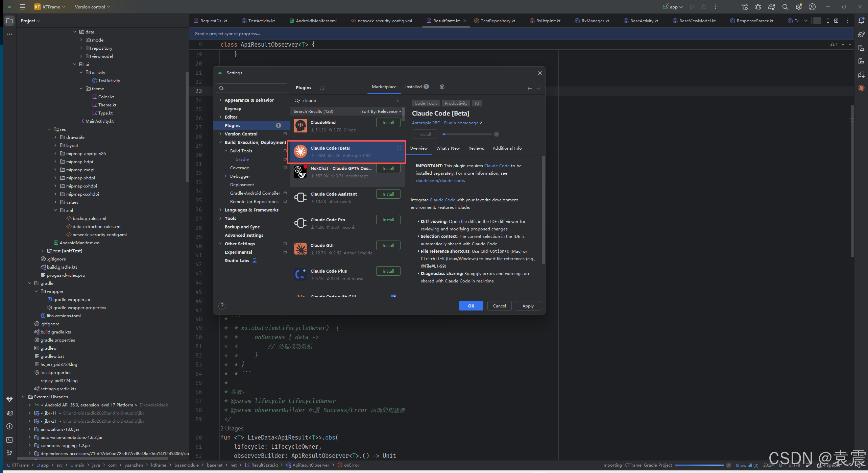
Task: Install the ClaudeMind plugin
Action: [388, 123]
